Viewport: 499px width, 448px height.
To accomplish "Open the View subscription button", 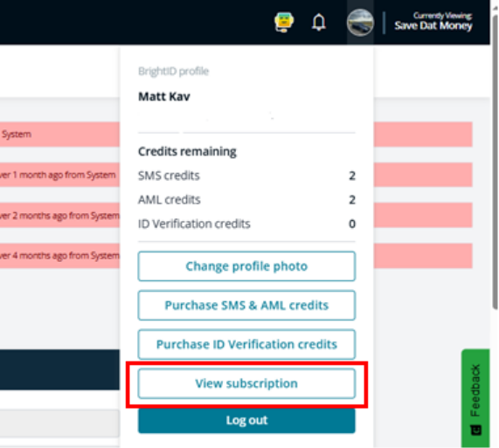I will pos(246,383).
